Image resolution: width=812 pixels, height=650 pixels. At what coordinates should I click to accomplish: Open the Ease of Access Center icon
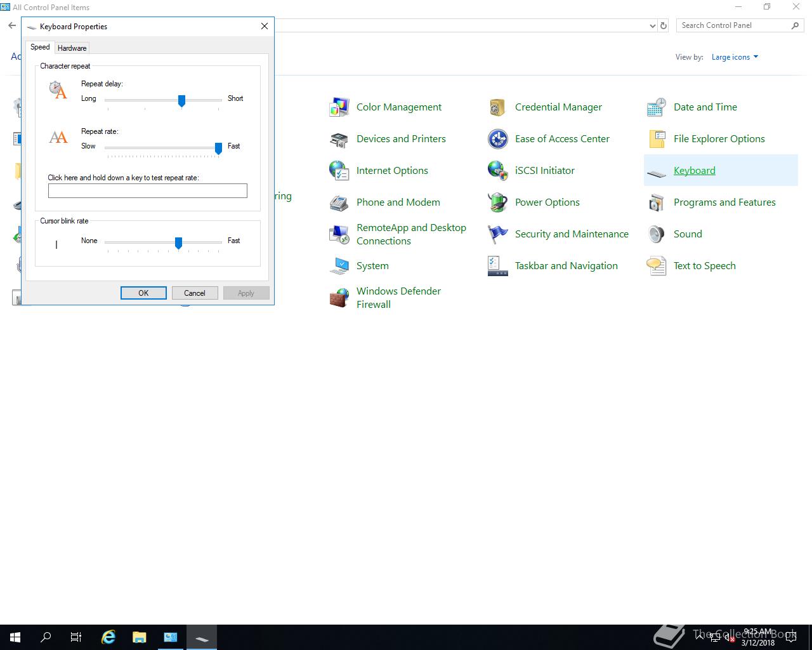tap(497, 139)
